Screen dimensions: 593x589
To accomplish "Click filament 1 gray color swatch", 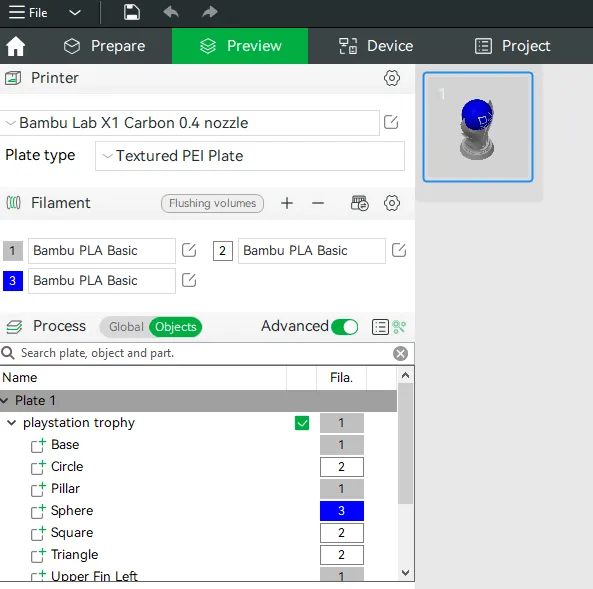I will (13, 251).
